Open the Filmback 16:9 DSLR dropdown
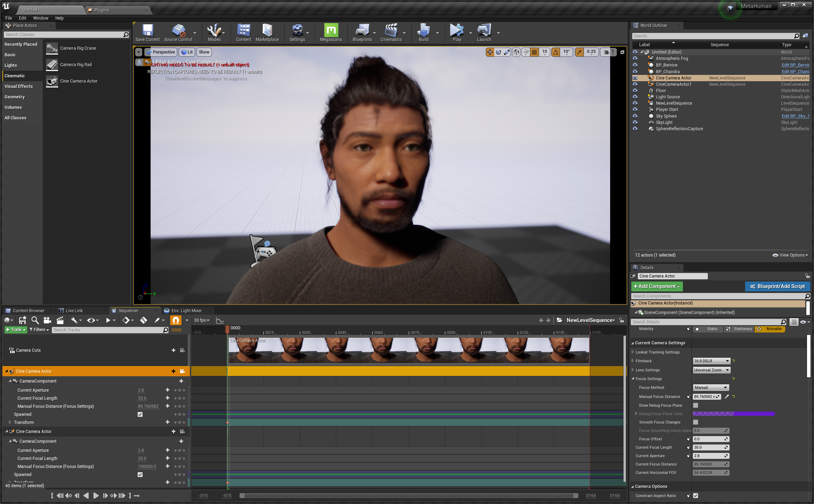The width and height of the screenshot is (814, 504). 711,361
